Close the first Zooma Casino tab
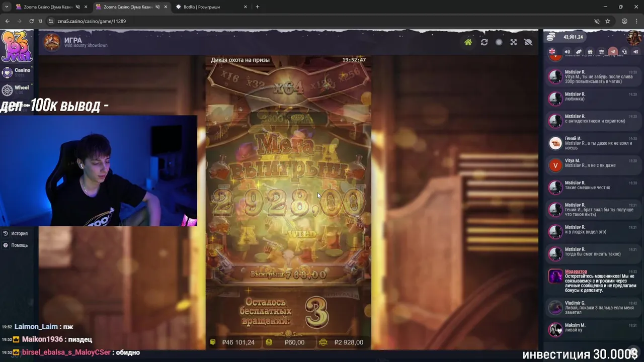644x362 pixels. point(86,7)
